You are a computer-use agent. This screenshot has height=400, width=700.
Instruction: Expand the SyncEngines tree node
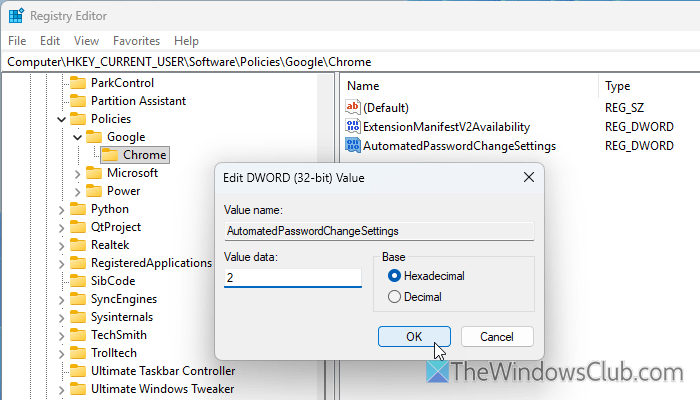(62, 300)
